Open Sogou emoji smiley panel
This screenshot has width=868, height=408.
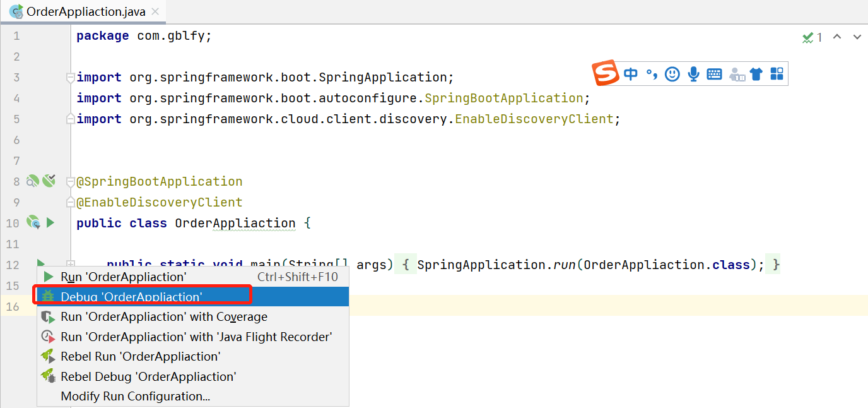pos(672,75)
